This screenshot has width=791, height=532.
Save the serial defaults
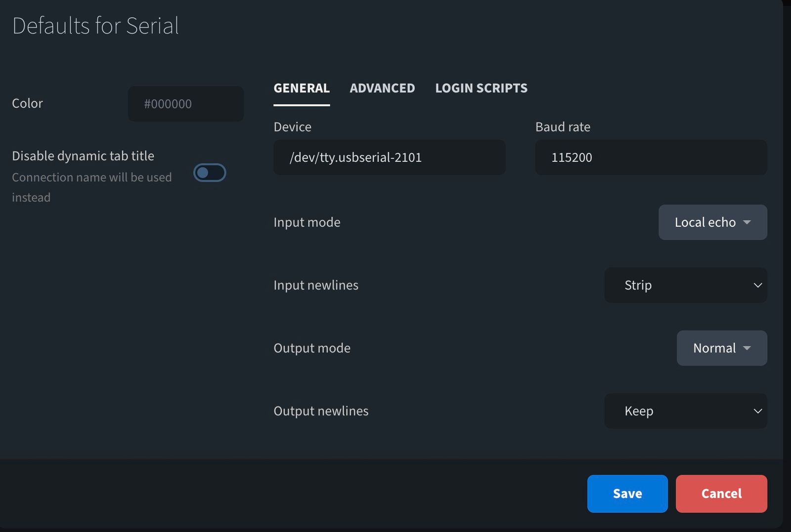pos(627,493)
